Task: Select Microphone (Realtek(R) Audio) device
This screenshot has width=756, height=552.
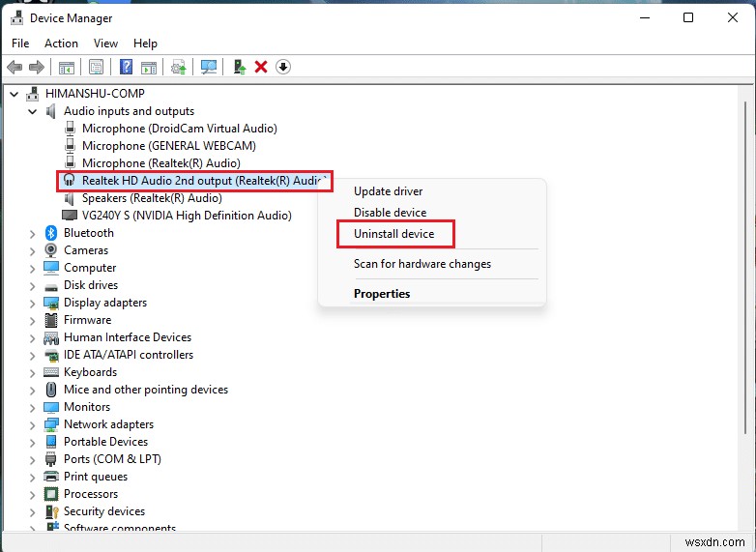Action: (161, 163)
